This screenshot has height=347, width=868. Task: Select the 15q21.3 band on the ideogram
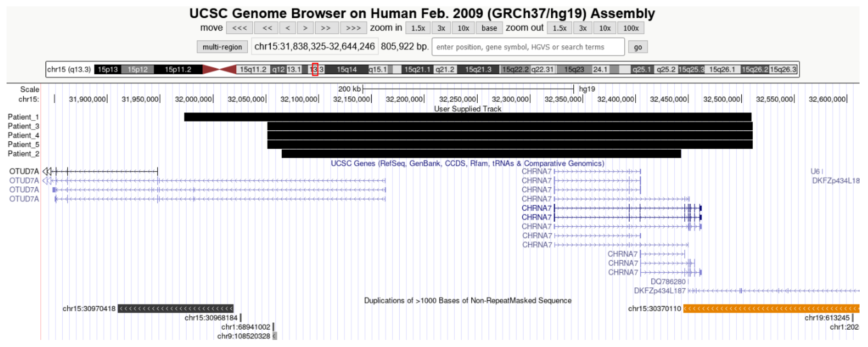pos(478,69)
